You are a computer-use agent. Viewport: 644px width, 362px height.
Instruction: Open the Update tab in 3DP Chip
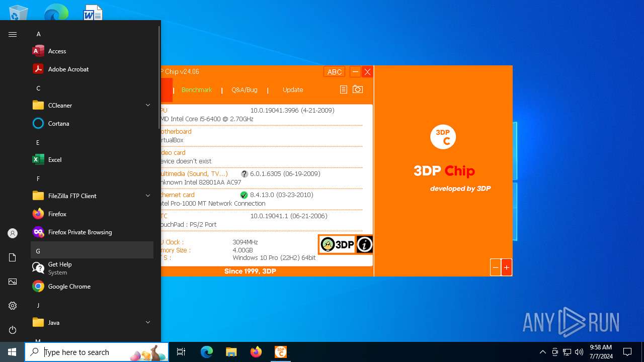click(x=293, y=90)
